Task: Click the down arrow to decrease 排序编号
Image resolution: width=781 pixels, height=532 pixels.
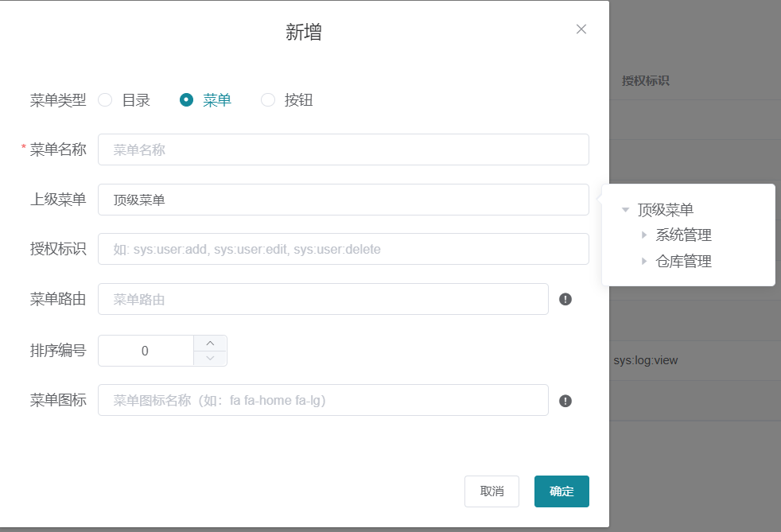Action: (x=211, y=357)
